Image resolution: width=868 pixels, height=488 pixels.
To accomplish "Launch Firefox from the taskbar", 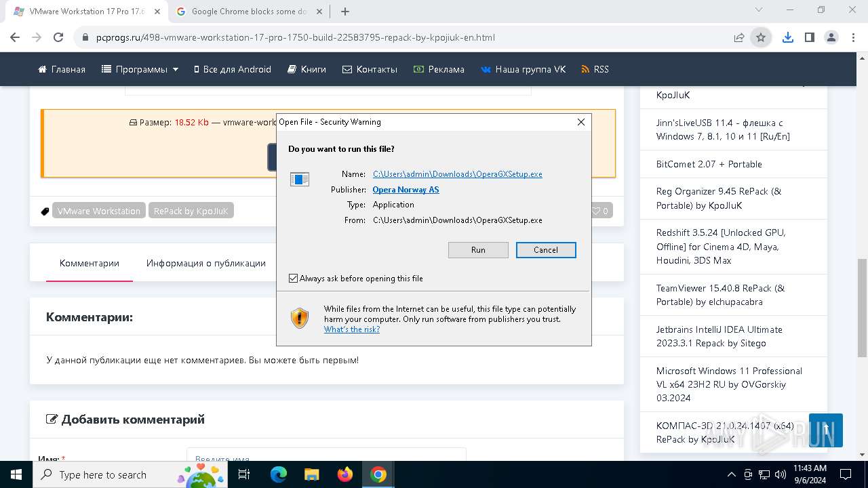I will pos(345,474).
